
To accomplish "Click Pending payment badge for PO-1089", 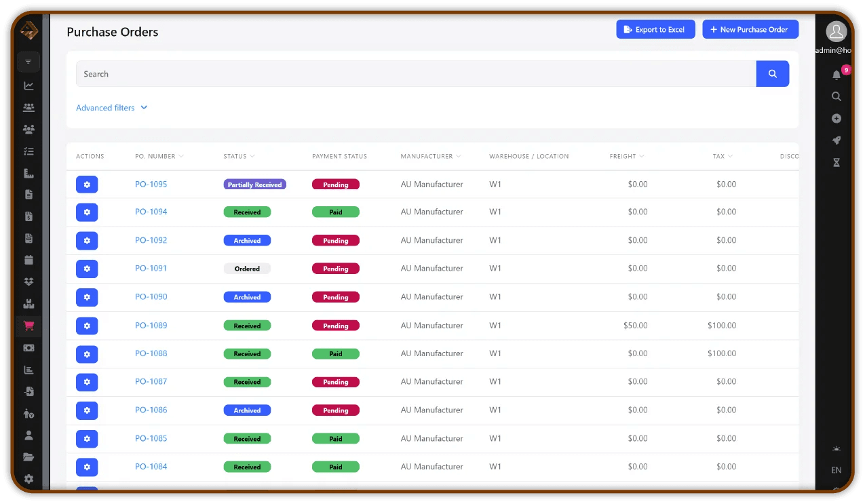I will coord(336,326).
